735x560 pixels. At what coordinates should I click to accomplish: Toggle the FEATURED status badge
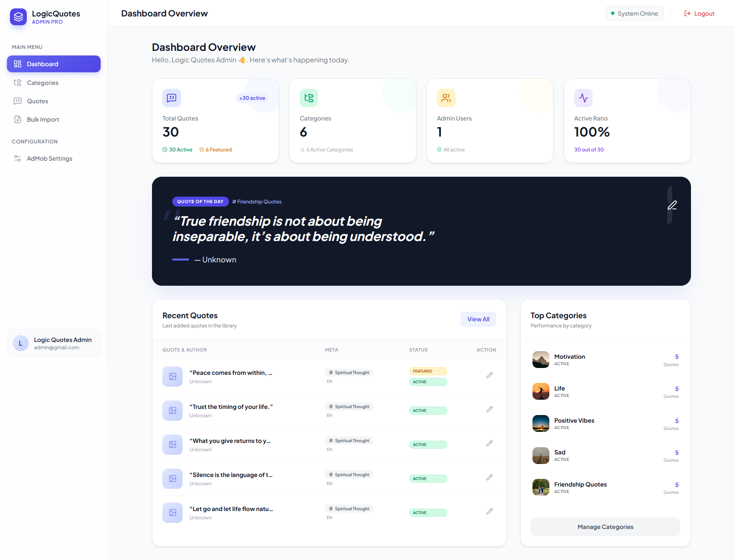[428, 371]
